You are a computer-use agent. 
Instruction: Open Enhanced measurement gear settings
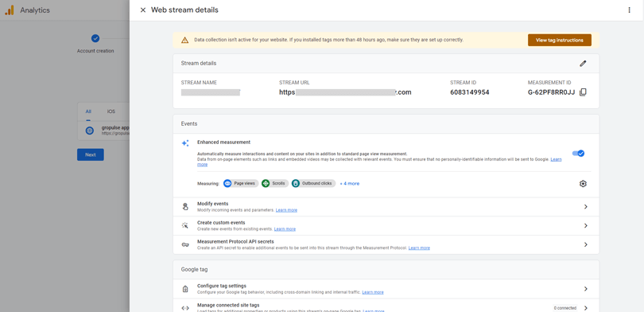tap(583, 184)
